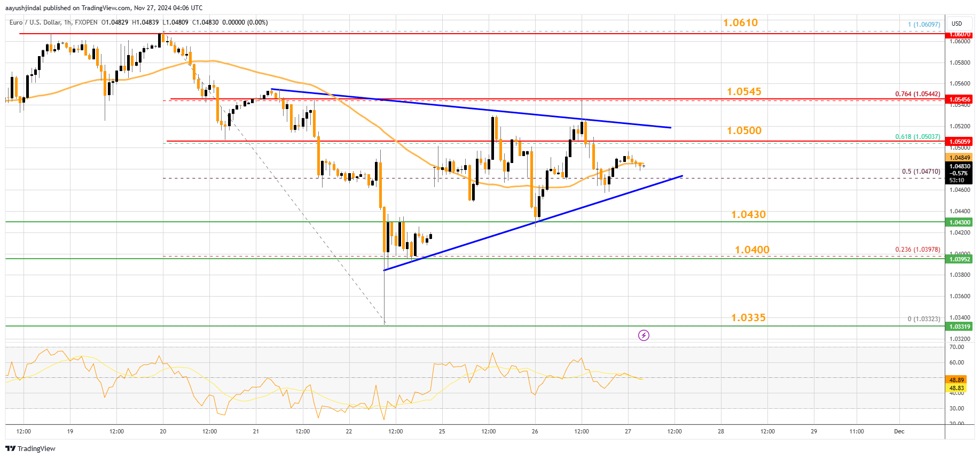Click the orange 1.04849 moving average tag
This screenshot has height=458, width=980.
(959, 158)
